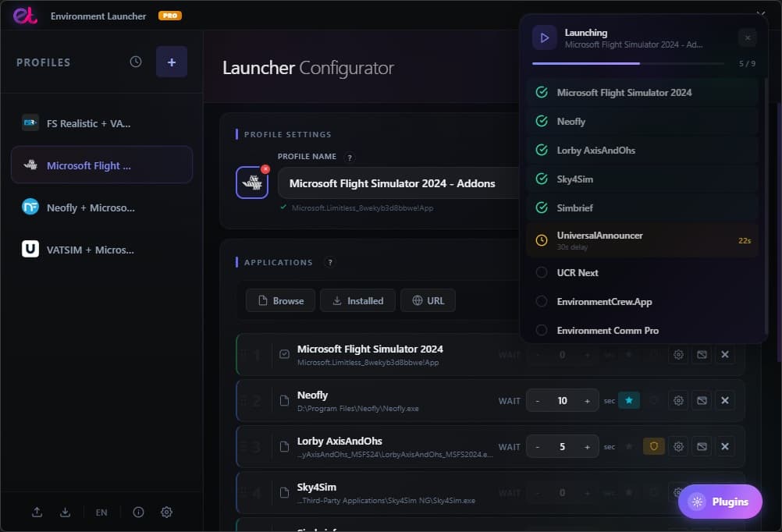
Task: Remove profile icon using red X badge
Action: pos(265,169)
